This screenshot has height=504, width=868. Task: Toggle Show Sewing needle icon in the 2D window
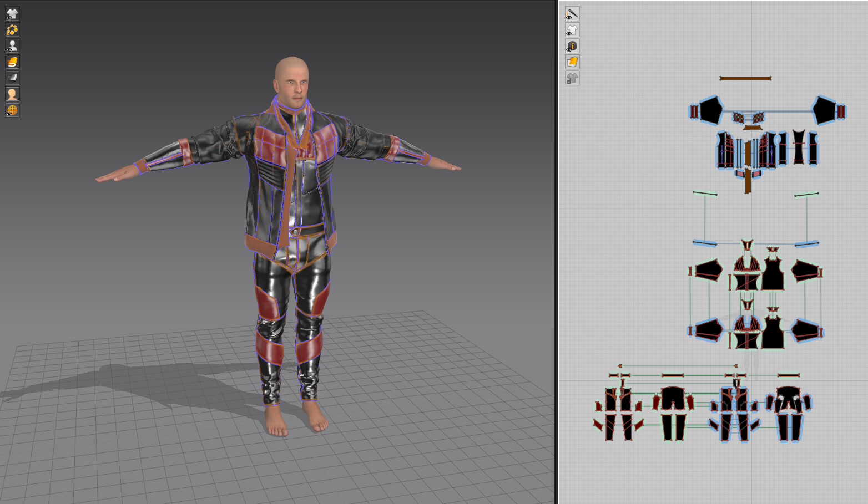(x=572, y=13)
